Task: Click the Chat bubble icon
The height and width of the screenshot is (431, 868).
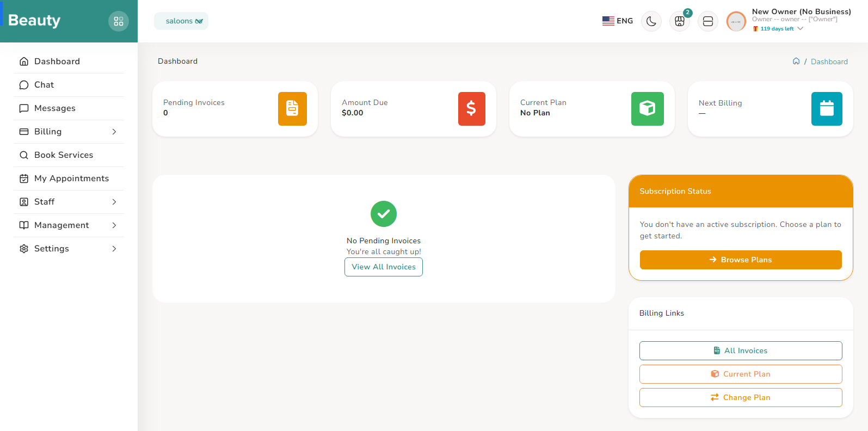Action: [x=24, y=85]
